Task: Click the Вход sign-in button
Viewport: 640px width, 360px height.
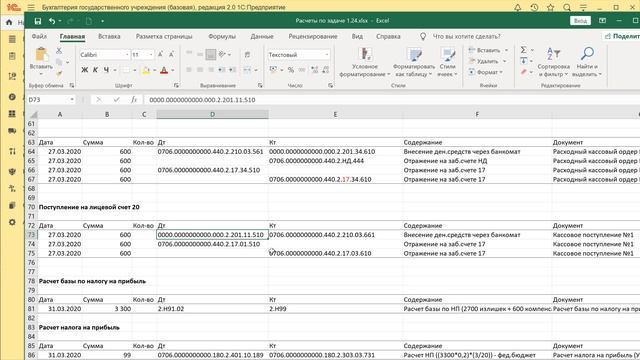Action: click(x=580, y=21)
